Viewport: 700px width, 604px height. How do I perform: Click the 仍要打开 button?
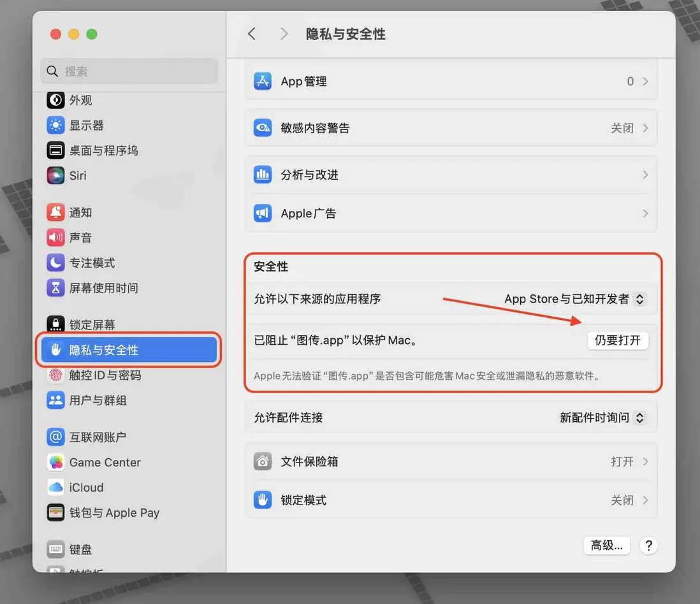point(617,340)
